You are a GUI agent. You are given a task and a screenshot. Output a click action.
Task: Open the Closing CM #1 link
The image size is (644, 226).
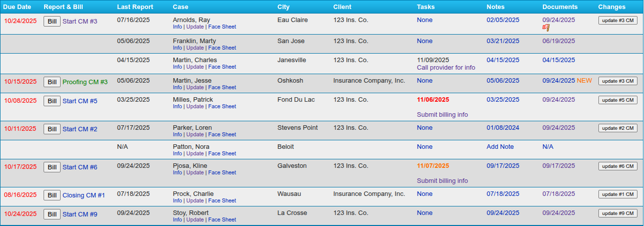pyautogui.click(x=83, y=195)
